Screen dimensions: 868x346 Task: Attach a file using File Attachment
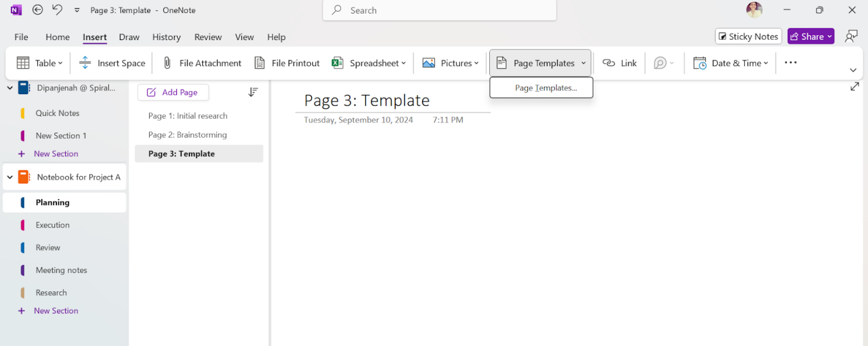[x=201, y=63]
